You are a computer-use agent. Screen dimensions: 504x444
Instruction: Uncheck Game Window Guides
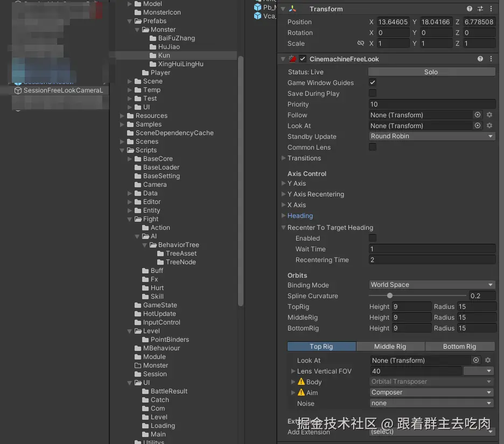click(x=373, y=82)
